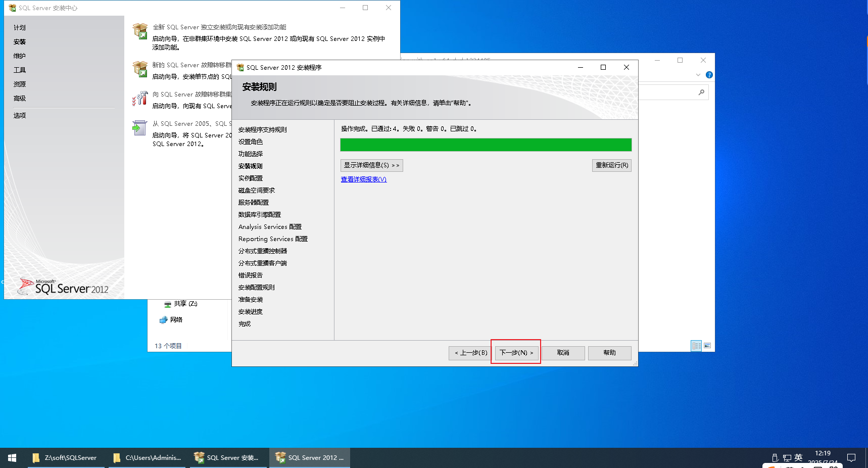
Task: Click the installation progress step (安装进度)
Action: click(x=251, y=312)
